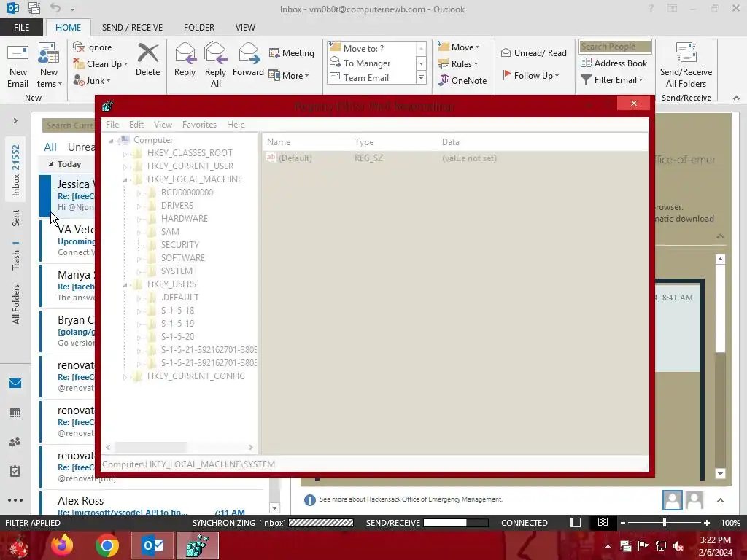The width and height of the screenshot is (747, 560).
Task: Select the HKEY_CURRENT_USER key
Action: [190, 166]
